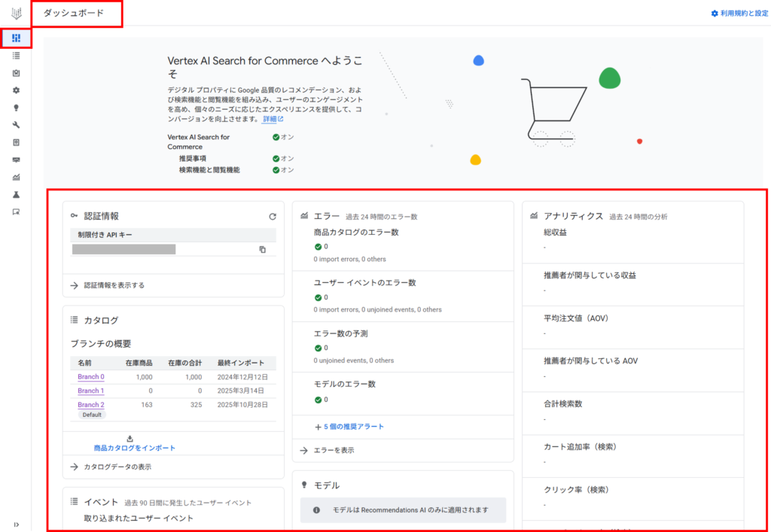Open the Branch 0 link
The image size is (771, 532).
[x=91, y=377]
